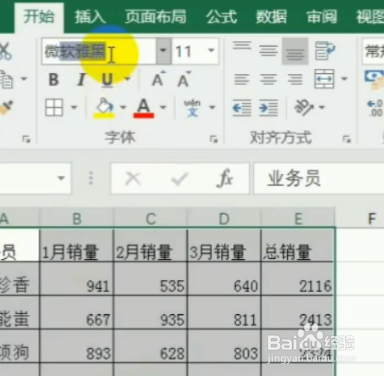
Task: Open the 审阅 ribbon tab
Action: point(322,17)
